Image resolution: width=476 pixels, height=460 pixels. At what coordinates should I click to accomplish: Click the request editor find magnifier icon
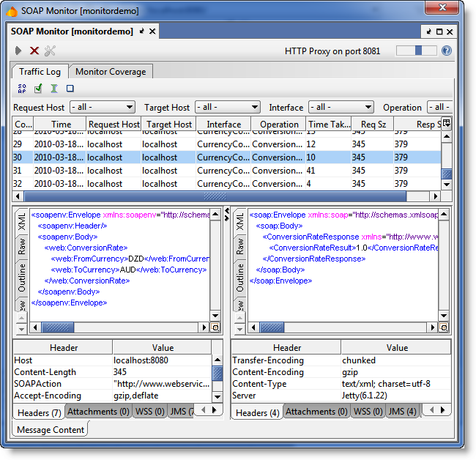[215, 327]
